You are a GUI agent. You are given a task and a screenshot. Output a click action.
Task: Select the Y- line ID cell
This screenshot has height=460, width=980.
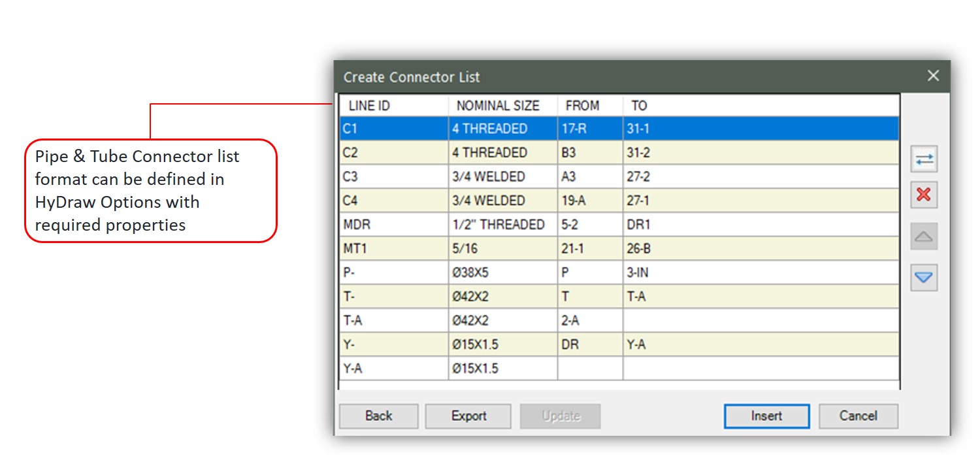point(394,344)
